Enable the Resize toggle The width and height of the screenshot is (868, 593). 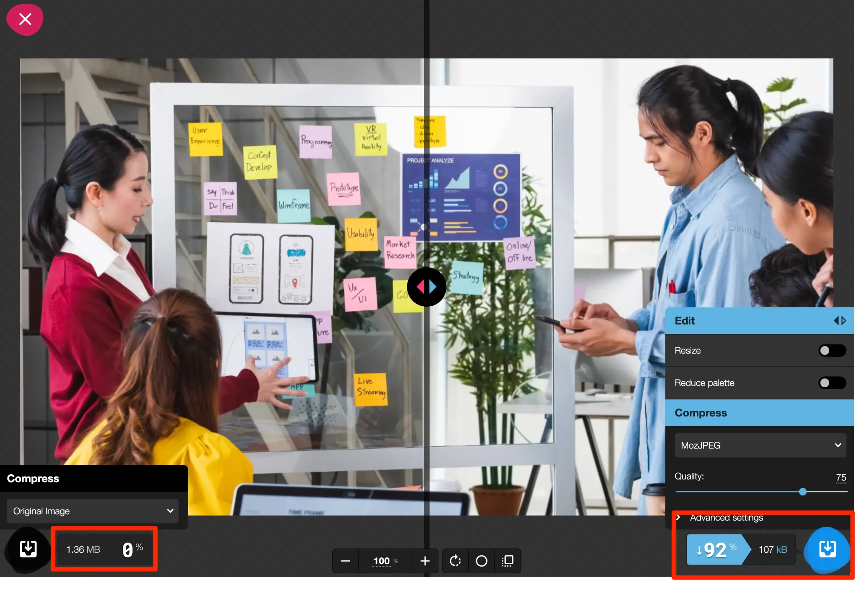tap(832, 350)
